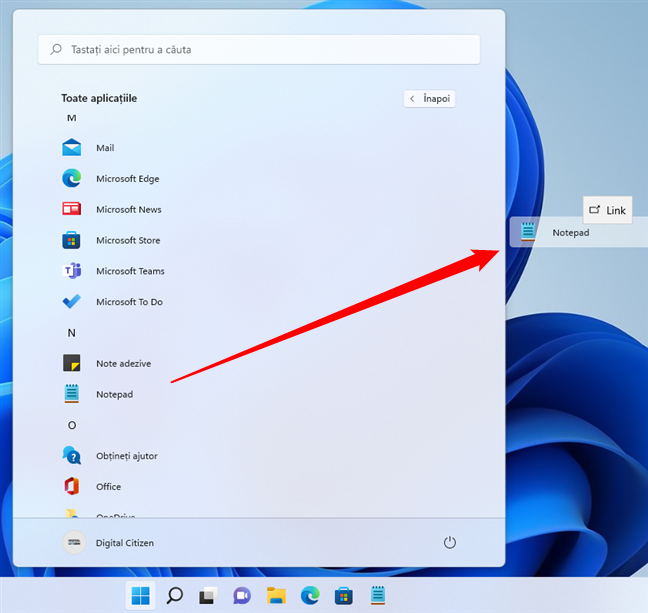Open Microsoft Edge icon in app list
Screen dimensions: 648x613
coord(71,179)
